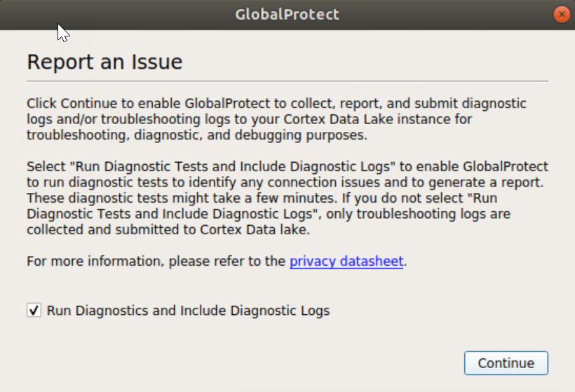The width and height of the screenshot is (575, 392).
Task: Click the 'For more information, please refer' text
Action: click(x=157, y=262)
